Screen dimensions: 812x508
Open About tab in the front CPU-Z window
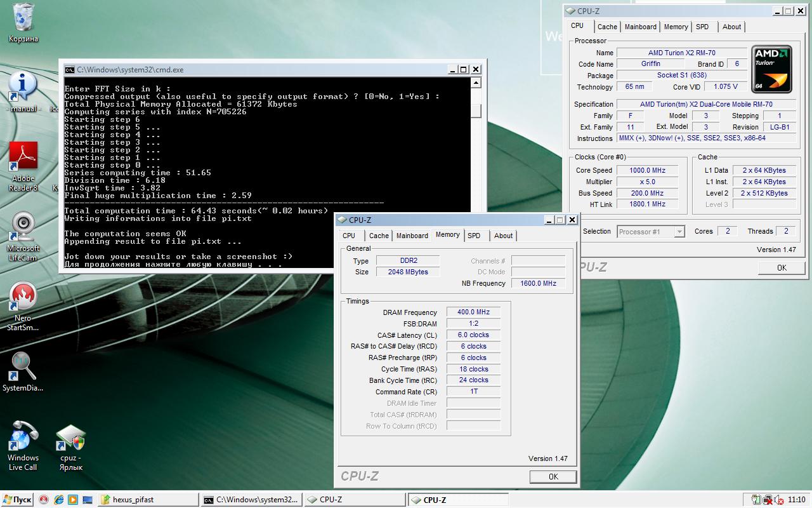tap(504, 236)
